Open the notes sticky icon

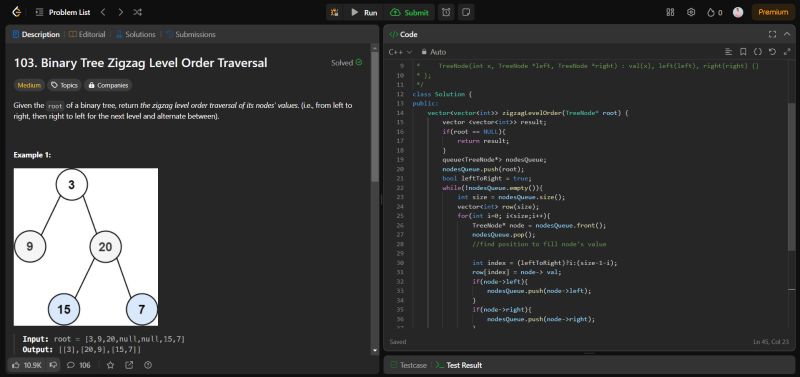[465, 12]
